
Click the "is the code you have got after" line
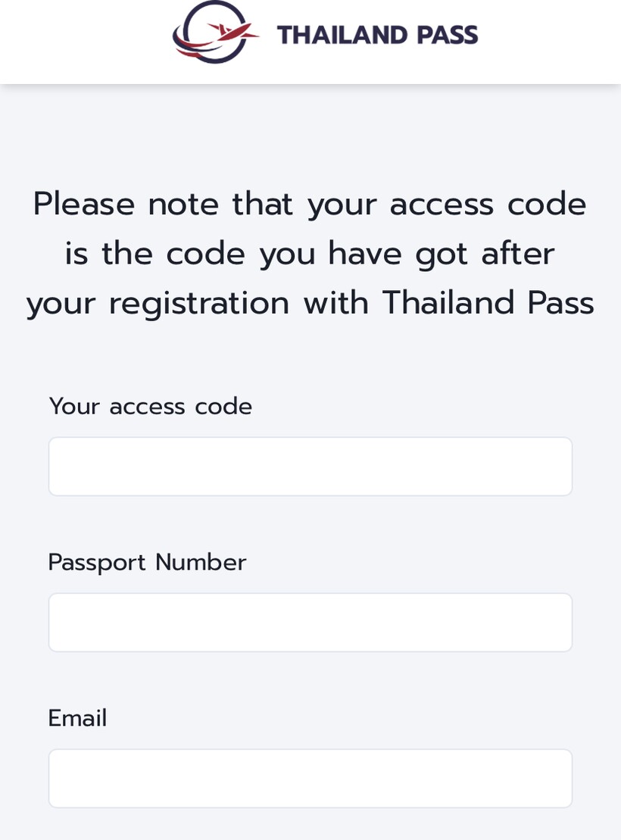coord(310,254)
